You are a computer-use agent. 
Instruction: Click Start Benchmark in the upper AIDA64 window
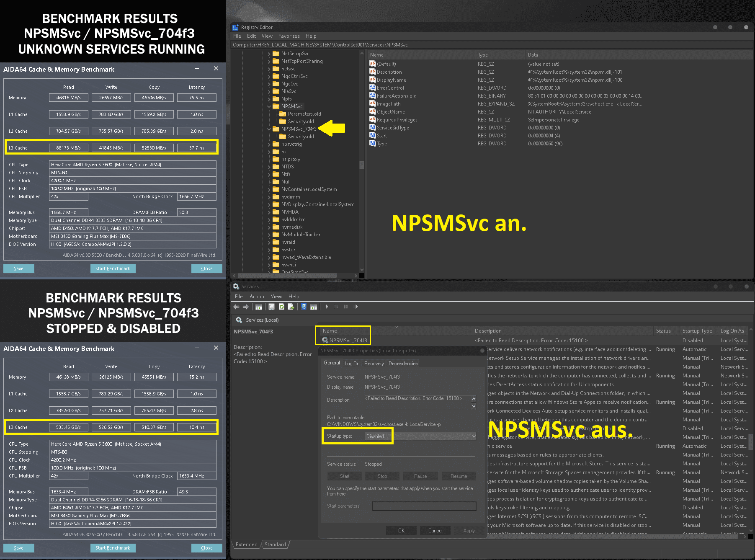tap(113, 269)
